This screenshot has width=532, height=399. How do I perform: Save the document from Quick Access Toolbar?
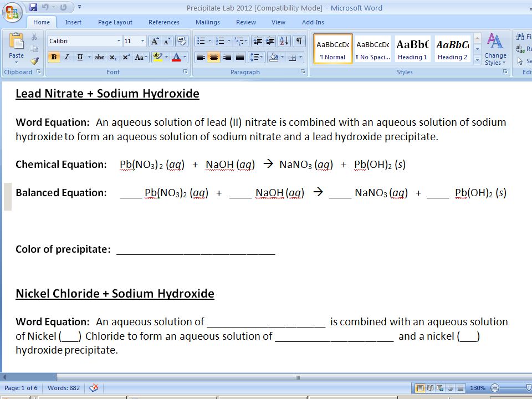click(33, 7)
